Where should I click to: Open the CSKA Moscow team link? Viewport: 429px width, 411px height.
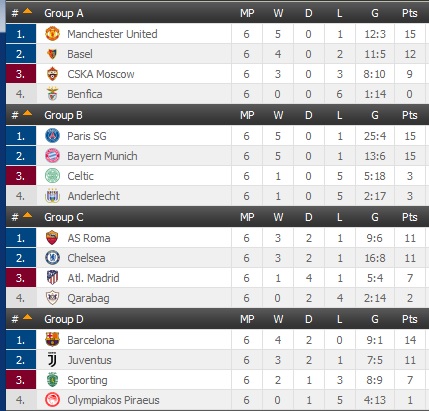pyautogui.click(x=101, y=74)
